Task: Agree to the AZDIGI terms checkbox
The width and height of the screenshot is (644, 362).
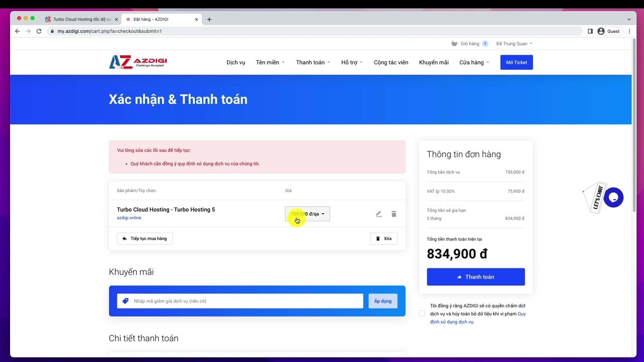Action: pyautogui.click(x=422, y=314)
